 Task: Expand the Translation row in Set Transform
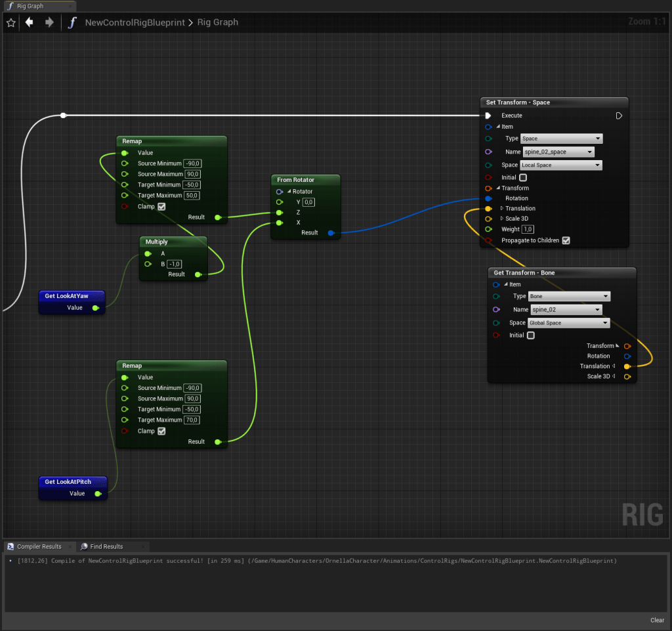point(502,209)
